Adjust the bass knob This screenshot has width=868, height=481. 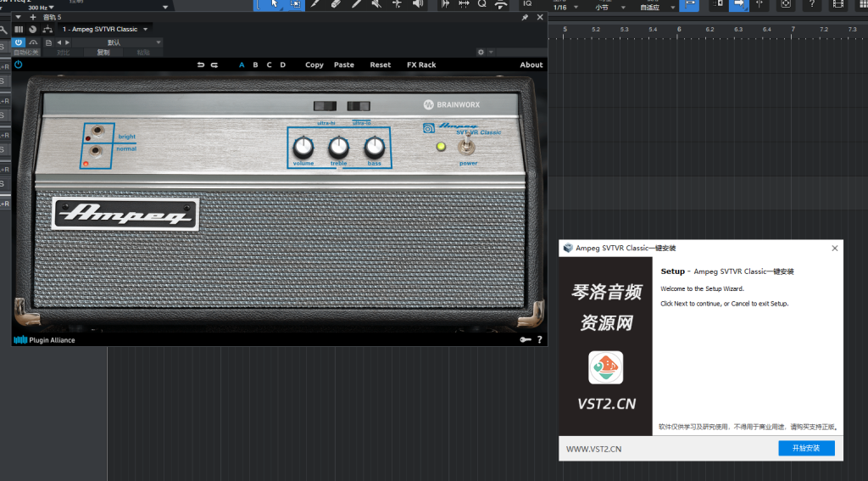pos(374,148)
